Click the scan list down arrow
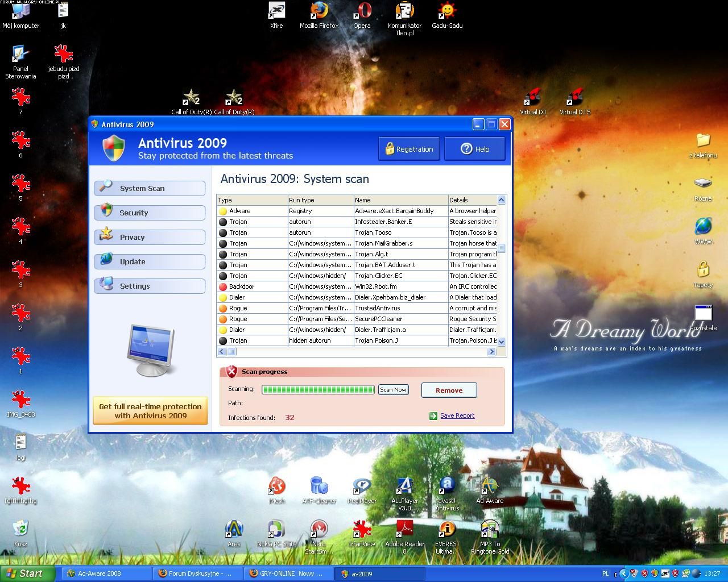Screen dimensions: 728x582 point(501,342)
